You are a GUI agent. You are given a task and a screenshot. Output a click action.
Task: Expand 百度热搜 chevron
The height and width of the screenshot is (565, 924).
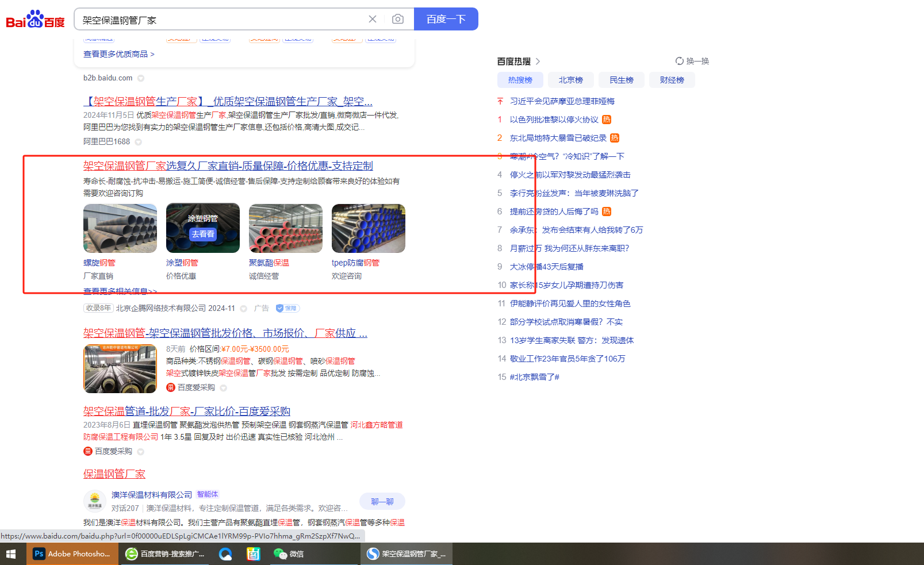[x=538, y=62]
